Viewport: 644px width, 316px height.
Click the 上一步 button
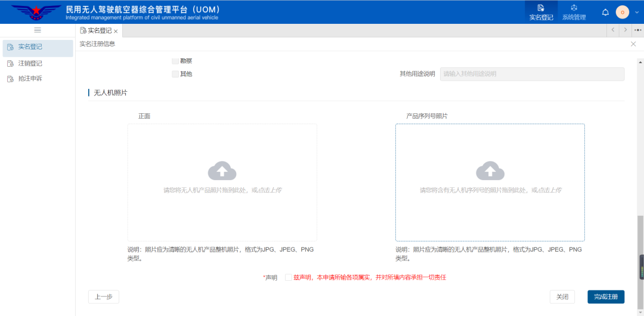(x=104, y=297)
